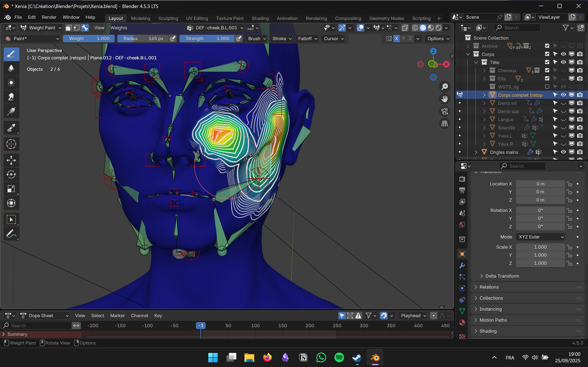Select the Smear weight tool
Screen dimensions: 588x367
[11, 97]
